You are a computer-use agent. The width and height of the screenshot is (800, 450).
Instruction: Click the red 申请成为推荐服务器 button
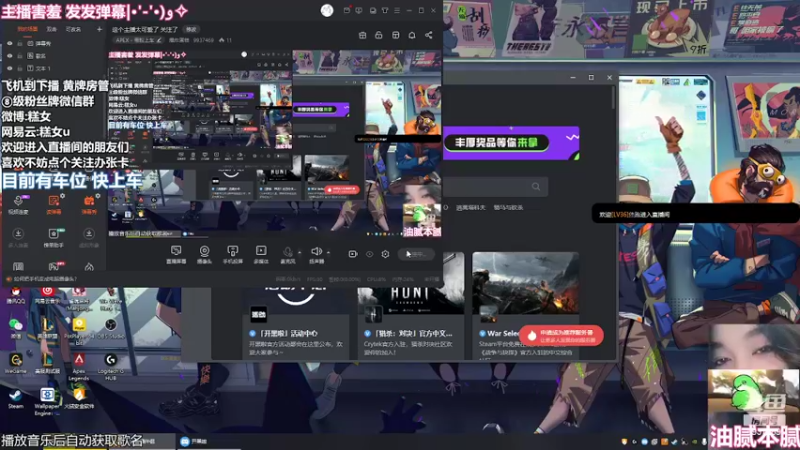coord(561,335)
